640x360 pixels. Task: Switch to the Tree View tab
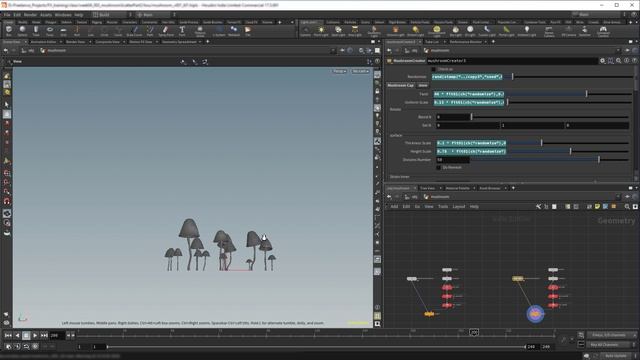(x=427, y=188)
